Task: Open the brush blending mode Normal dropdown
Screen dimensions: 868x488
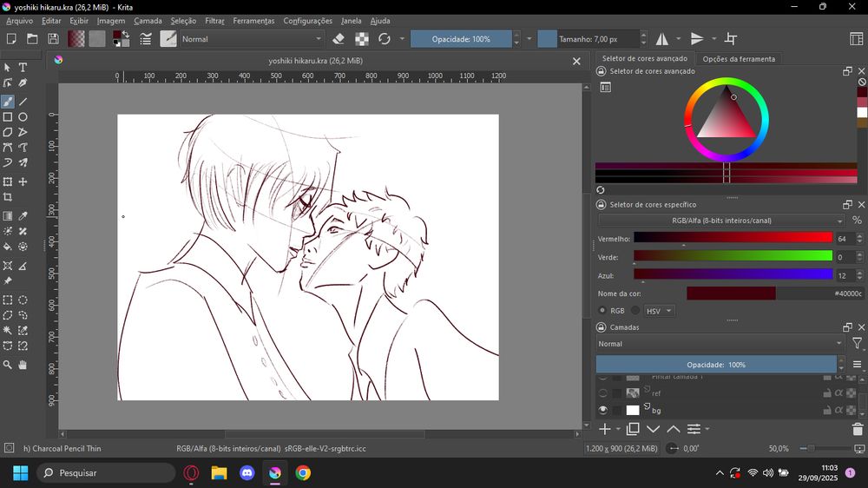Action: [252, 39]
